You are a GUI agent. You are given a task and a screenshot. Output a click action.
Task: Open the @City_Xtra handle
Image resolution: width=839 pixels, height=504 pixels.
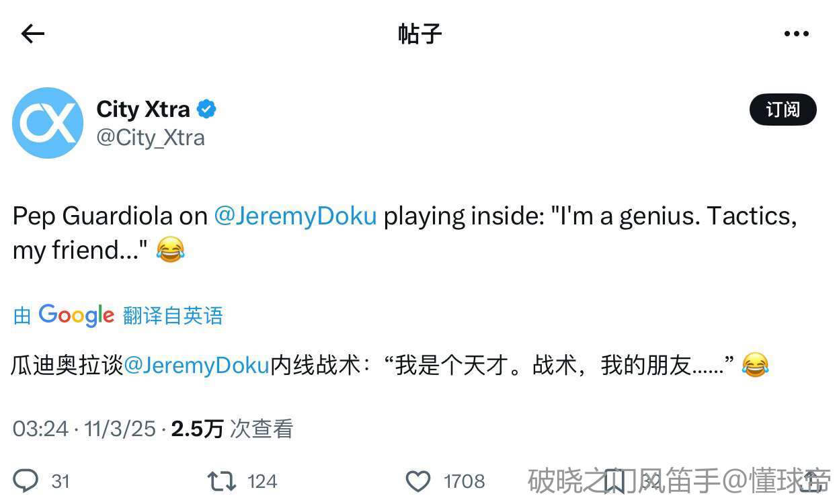pyautogui.click(x=151, y=138)
